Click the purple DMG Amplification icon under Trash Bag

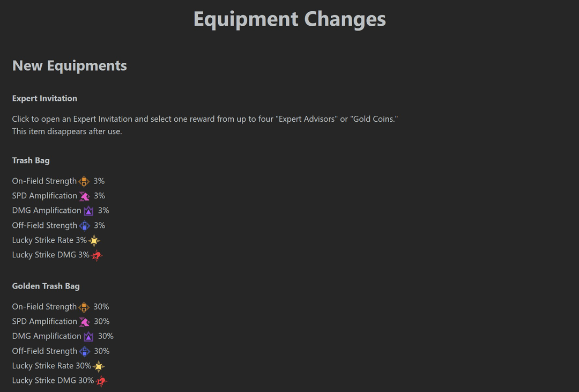[x=88, y=211]
